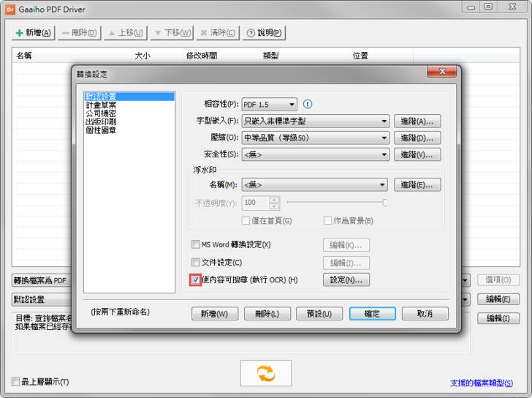
Task: Enable the 文件設定(C) checkbox
Action: click(x=195, y=262)
